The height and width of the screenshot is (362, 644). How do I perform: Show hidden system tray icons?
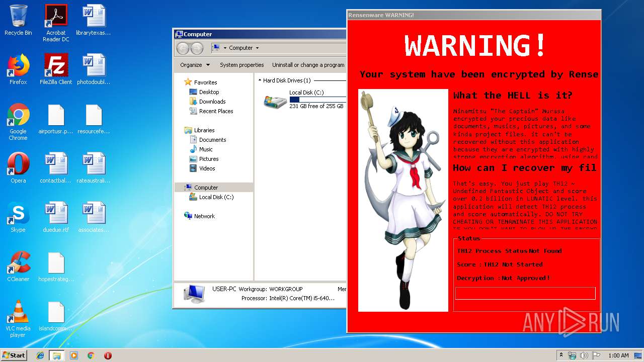[561, 355]
